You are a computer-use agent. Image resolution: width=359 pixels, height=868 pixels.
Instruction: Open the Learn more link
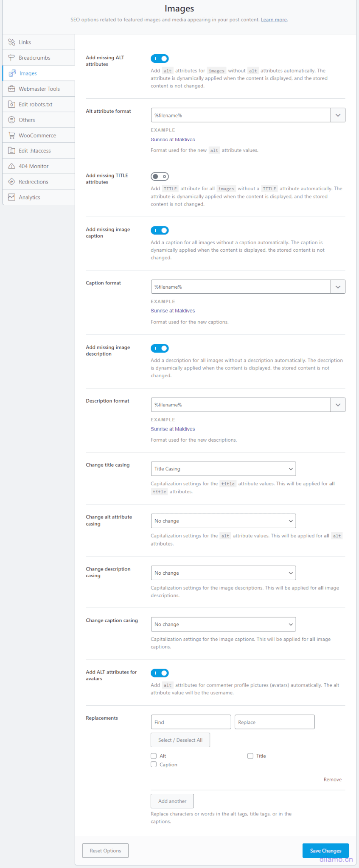tap(274, 20)
